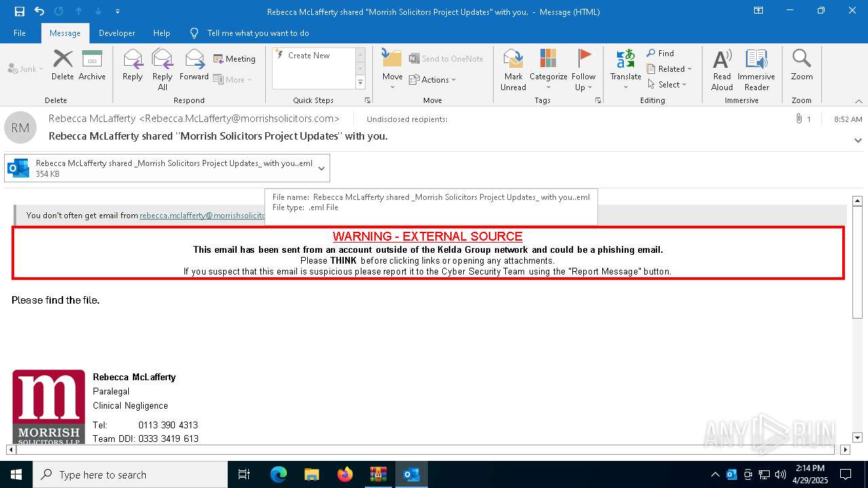Click the Morrish Solicitors logo image
Image resolution: width=868 pixels, height=488 pixels.
49,407
